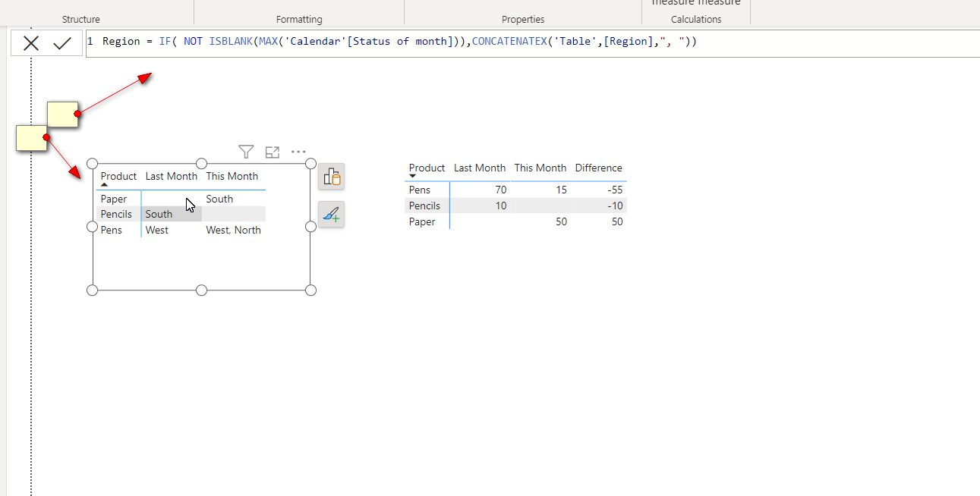The image size is (980, 496).
Task: Click the Properties ribbon group label
Action: [x=523, y=19]
